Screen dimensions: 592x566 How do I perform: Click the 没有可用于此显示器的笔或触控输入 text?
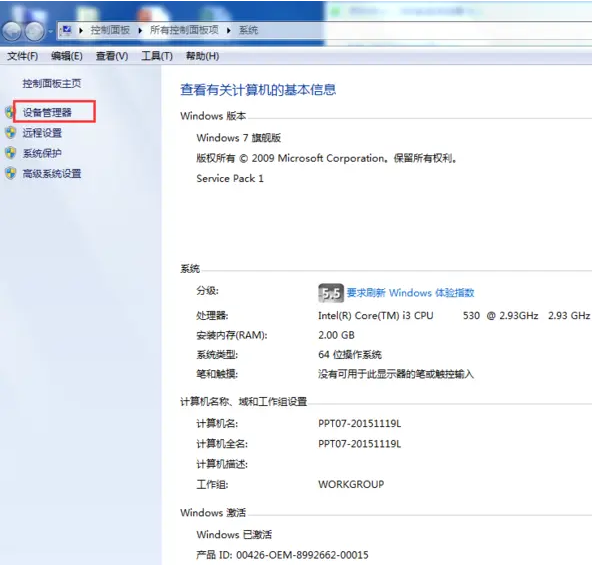[396, 375]
